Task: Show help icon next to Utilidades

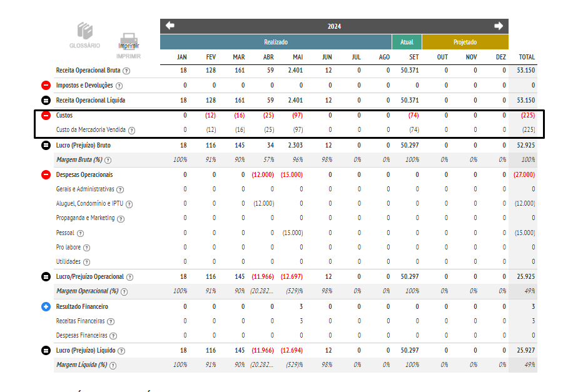Action: (x=86, y=263)
